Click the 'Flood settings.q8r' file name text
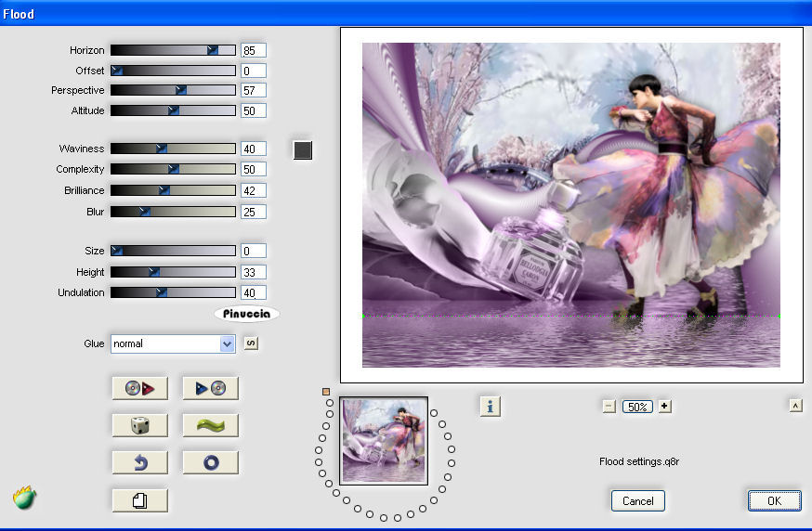 coord(639,461)
